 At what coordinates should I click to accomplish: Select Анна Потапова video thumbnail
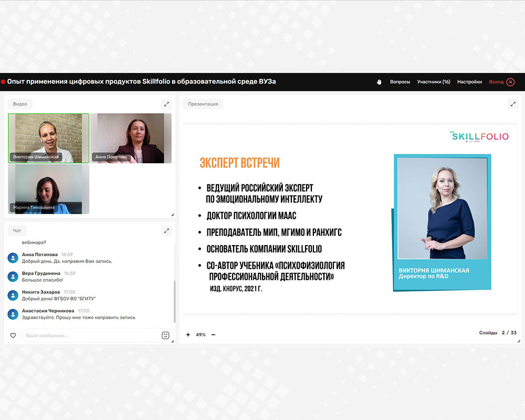[x=131, y=138]
